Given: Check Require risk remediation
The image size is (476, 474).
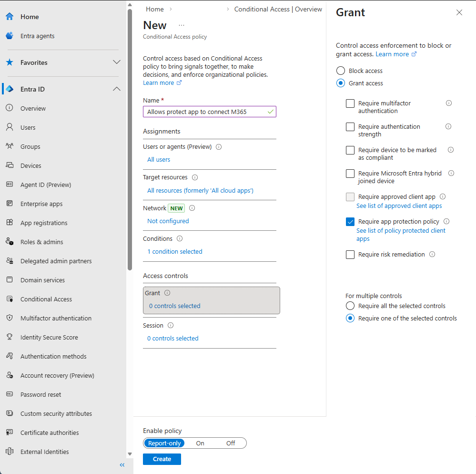Looking at the screenshot, I should coord(350,255).
